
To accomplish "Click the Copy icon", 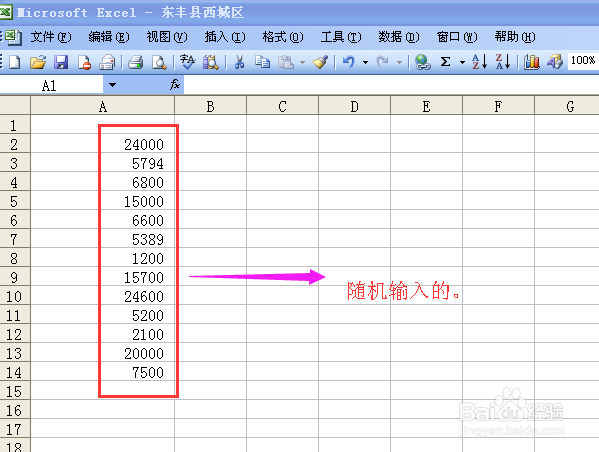I will pos(262,62).
